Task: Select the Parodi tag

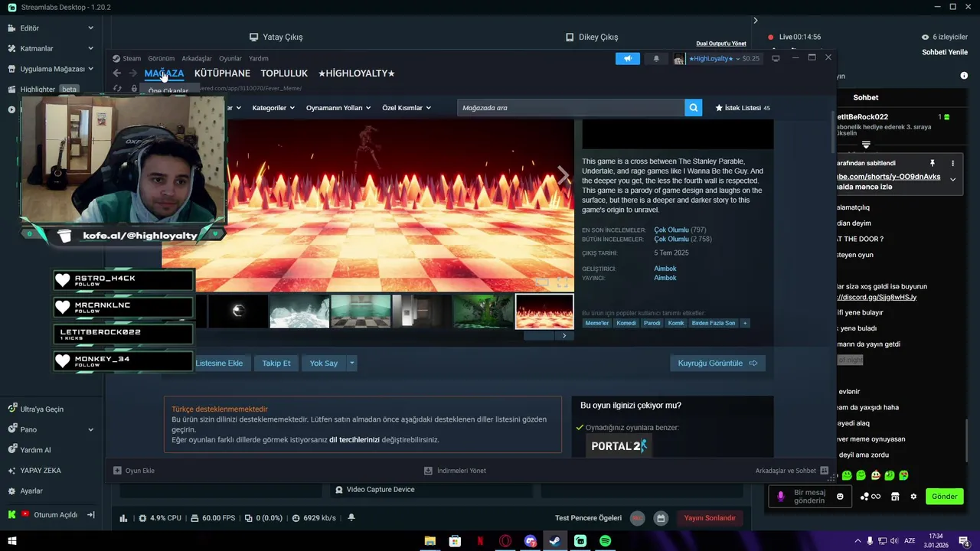Action: 652,323
